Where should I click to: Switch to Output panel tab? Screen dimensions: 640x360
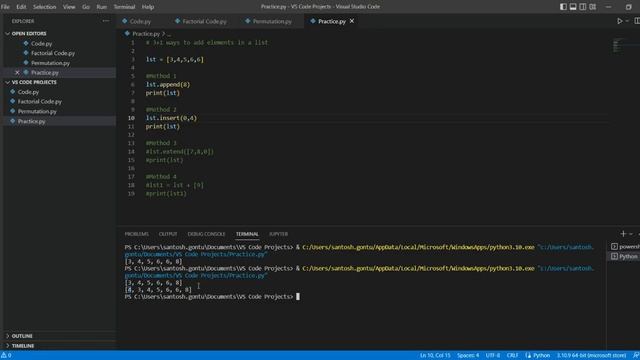point(168,234)
